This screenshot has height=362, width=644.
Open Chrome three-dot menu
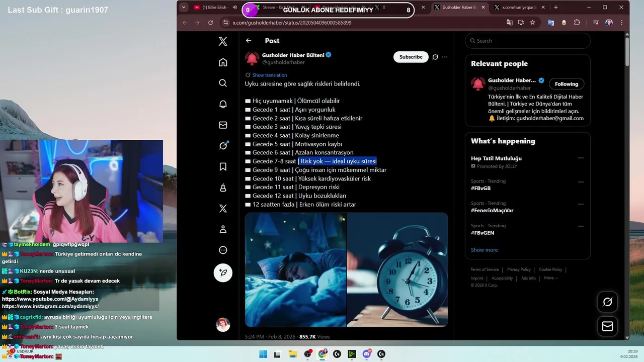point(622,23)
